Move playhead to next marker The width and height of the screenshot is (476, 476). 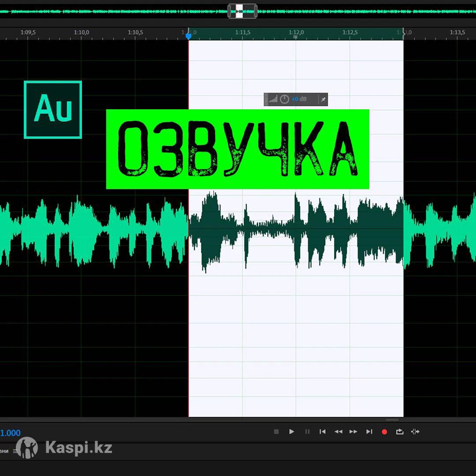[x=369, y=432]
